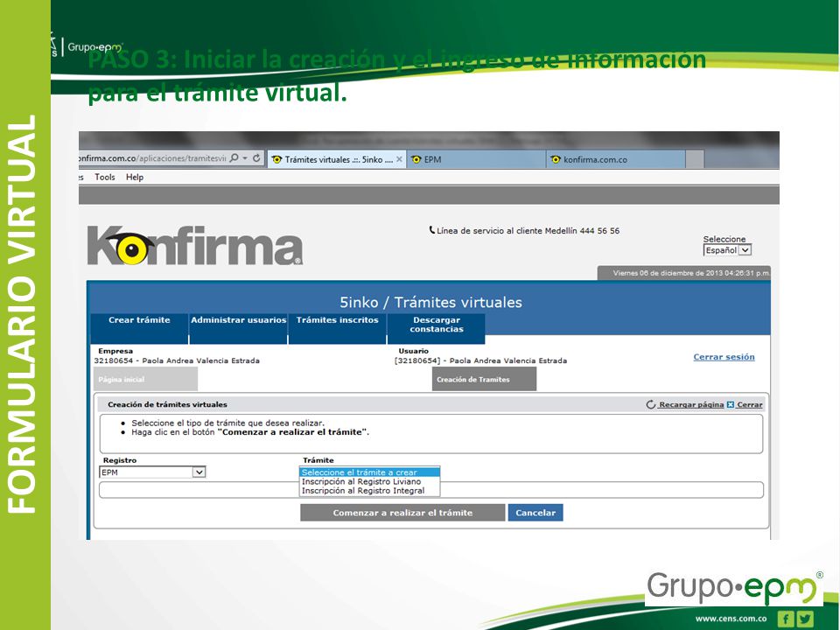Click the Twitter icon at bottom right
This screenshot has width=840, height=630.
[x=805, y=619]
